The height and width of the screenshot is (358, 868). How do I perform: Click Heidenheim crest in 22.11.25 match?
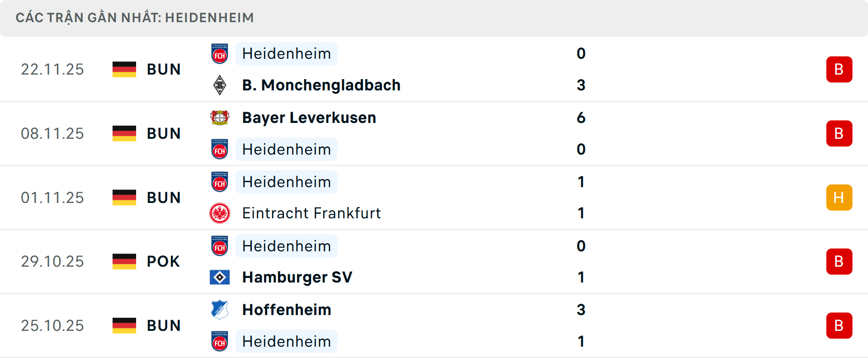click(x=220, y=54)
